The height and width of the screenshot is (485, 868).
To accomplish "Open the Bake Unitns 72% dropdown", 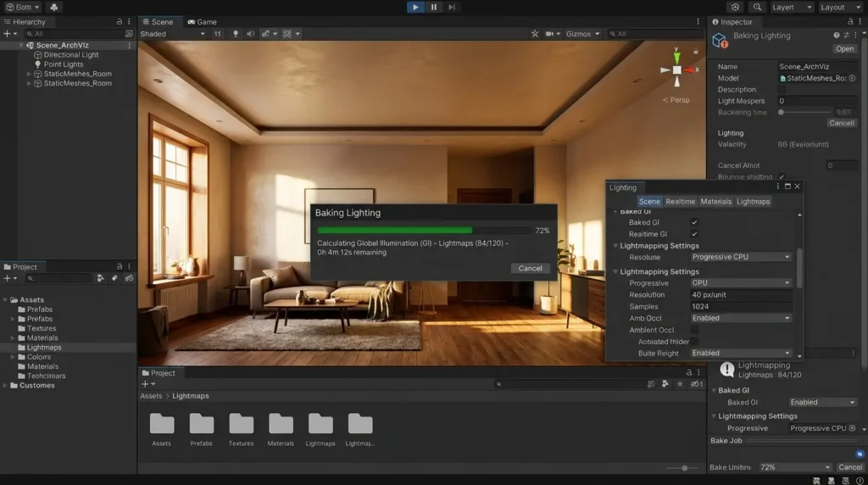I will pos(795,467).
